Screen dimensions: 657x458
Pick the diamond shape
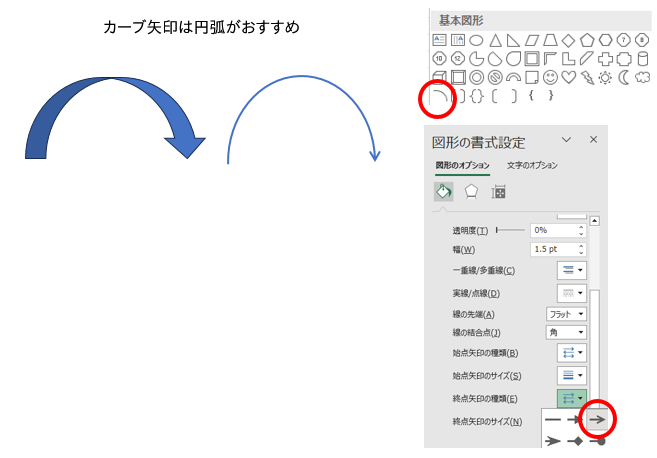[x=568, y=41]
